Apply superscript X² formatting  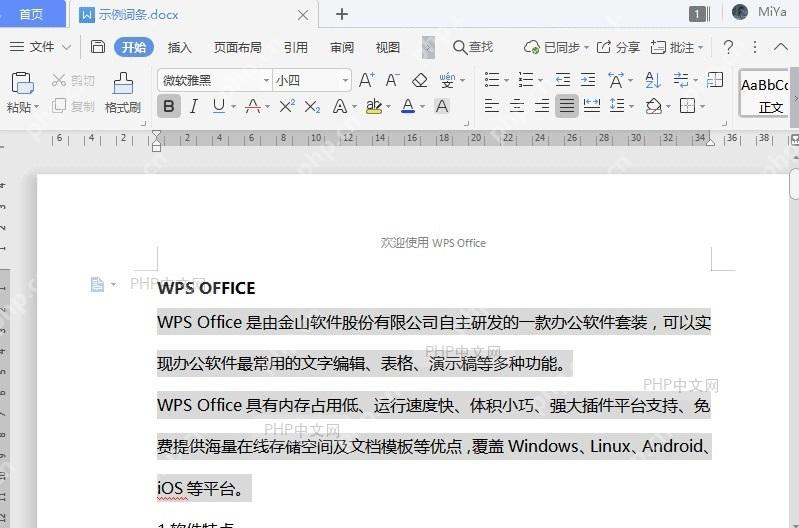click(x=287, y=106)
